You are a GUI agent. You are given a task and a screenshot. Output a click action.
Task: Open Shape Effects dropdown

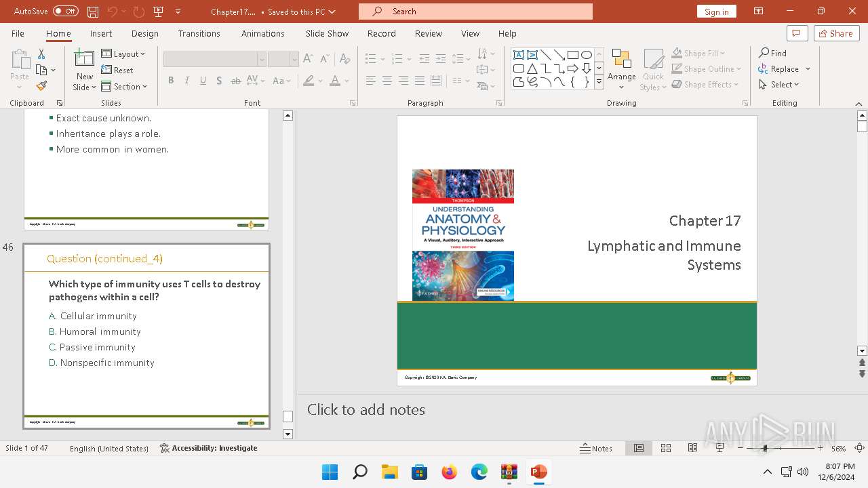[705, 85]
